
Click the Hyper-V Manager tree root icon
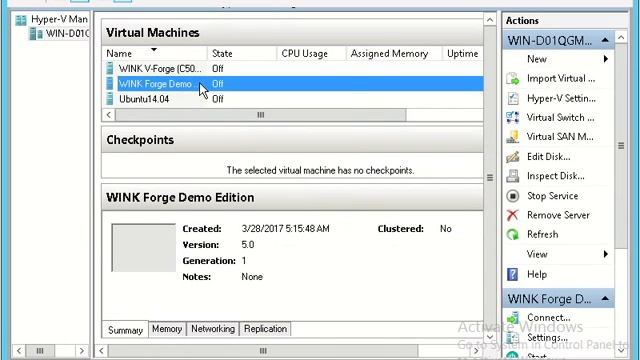tap(21, 20)
